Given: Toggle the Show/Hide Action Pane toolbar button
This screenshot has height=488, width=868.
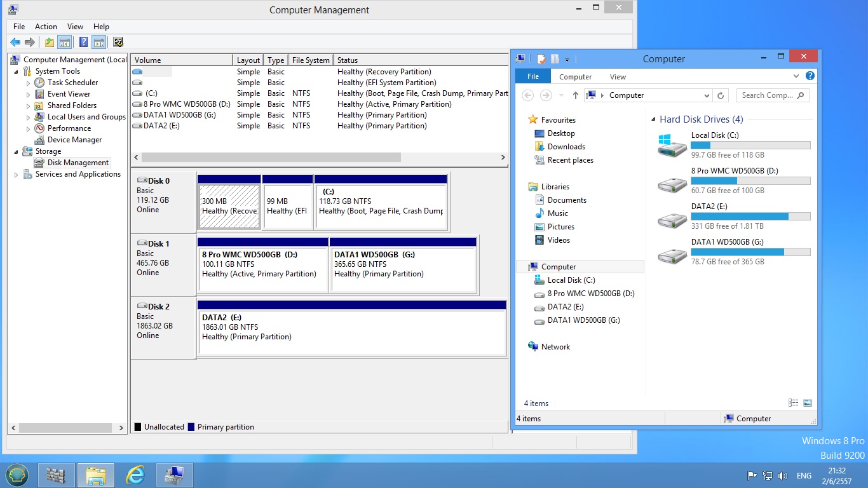Looking at the screenshot, I should (x=98, y=43).
